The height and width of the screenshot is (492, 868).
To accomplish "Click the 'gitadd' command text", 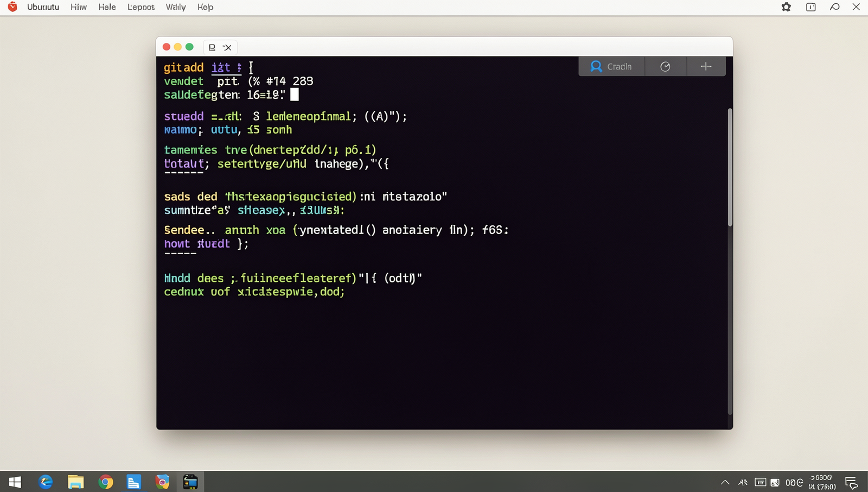I will tap(183, 67).
